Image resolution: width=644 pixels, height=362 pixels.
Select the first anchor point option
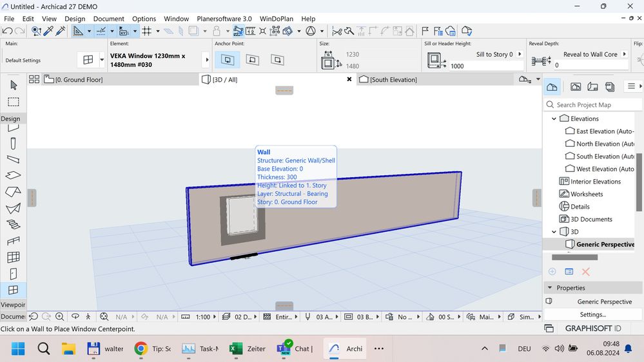228,60
